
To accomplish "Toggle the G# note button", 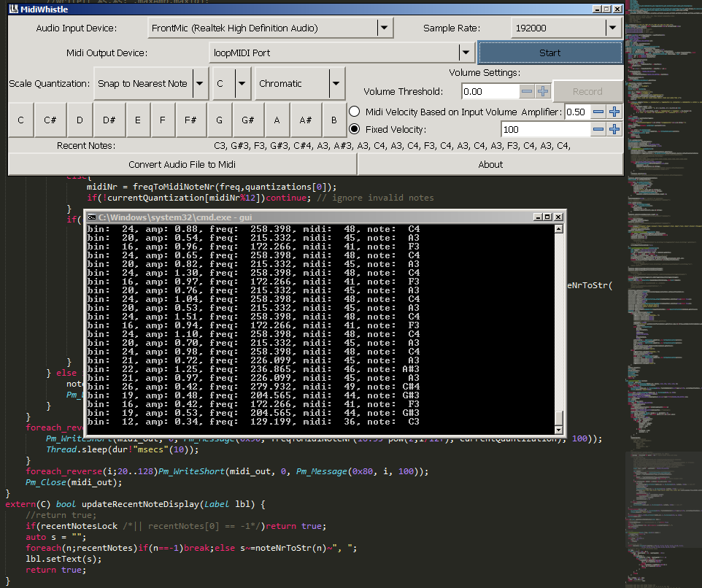I will click(x=247, y=120).
